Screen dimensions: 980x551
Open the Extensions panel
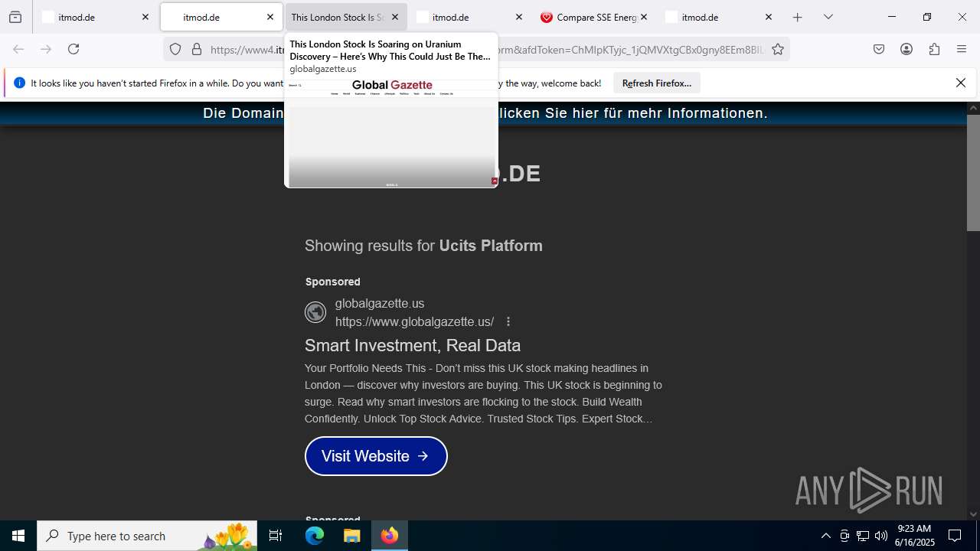coord(934,49)
